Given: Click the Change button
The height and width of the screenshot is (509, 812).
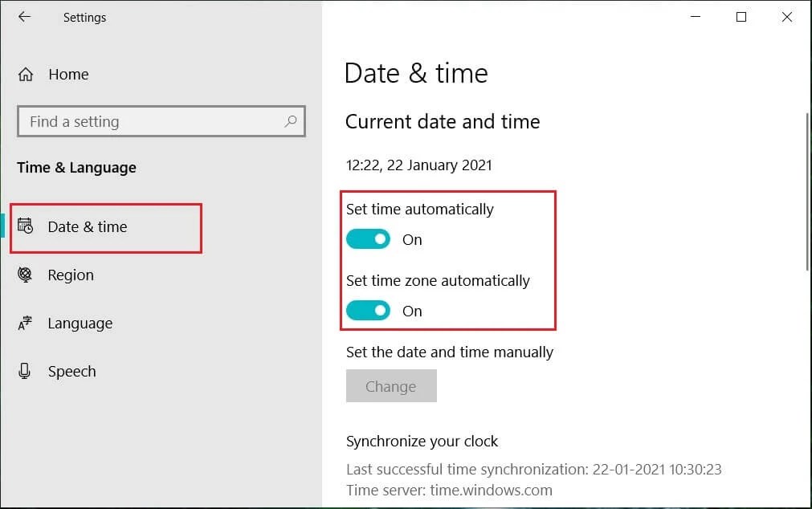Looking at the screenshot, I should click(x=391, y=385).
